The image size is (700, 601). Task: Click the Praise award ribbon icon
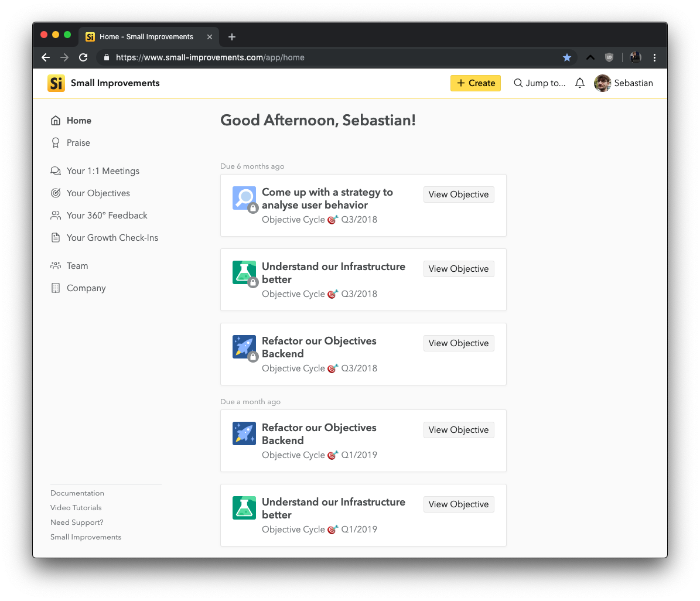tap(56, 143)
